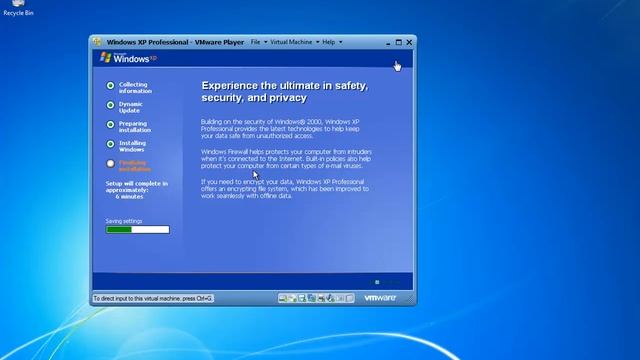Click the paragraph starting 'Windows Firewall helps protects'
This screenshot has width=640, height=360.
(x=286, y=159)
